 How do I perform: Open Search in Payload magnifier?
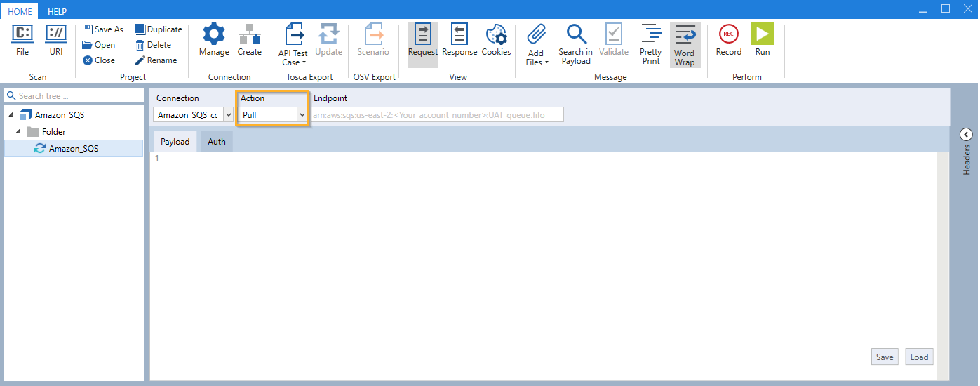(x=576, y=34)
